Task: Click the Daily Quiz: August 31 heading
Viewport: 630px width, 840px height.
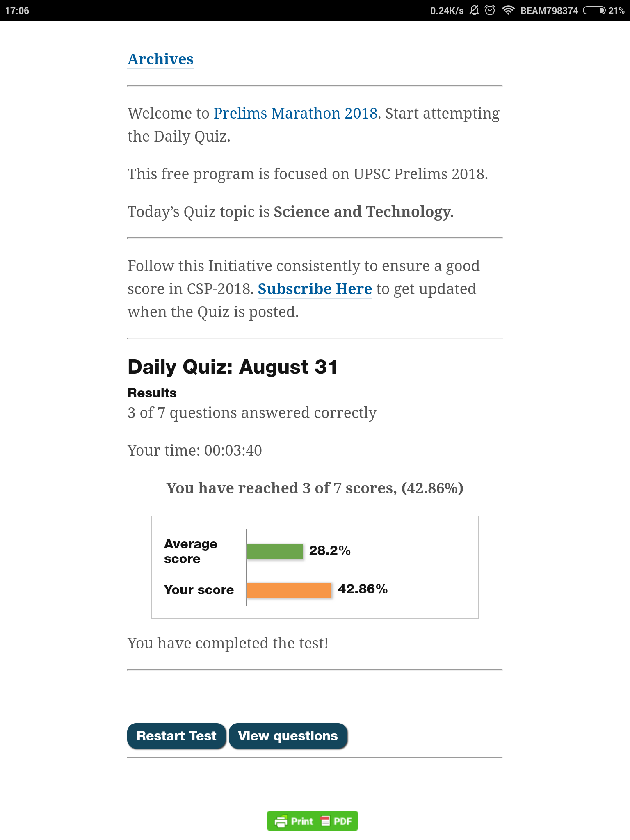Action: (x=233, y=367)
